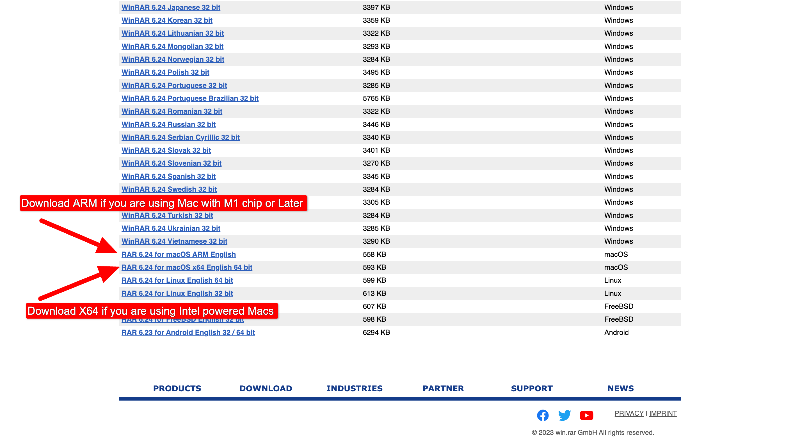Click the Linux platform cell in 64 bit row
This screenshot has height=439, width=800.
pos(613,280)
